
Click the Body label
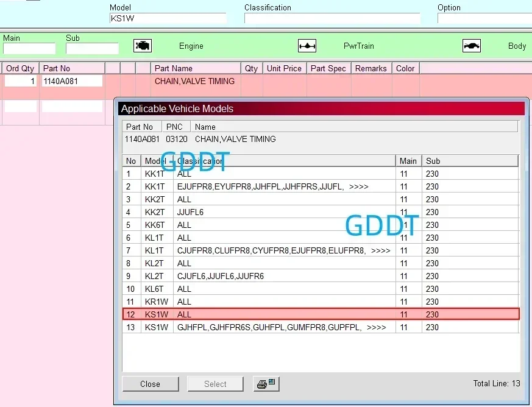[x=517, y=46]
